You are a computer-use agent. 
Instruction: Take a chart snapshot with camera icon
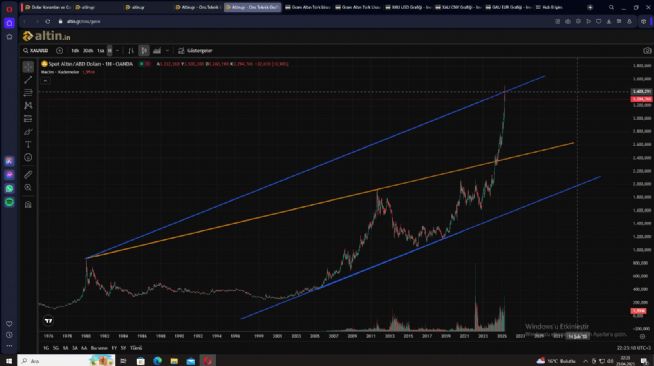(647, 50)
